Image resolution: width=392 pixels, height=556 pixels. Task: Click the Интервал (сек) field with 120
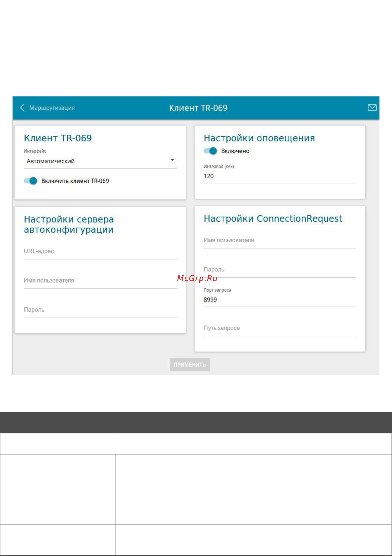click(x=280, y=176)
